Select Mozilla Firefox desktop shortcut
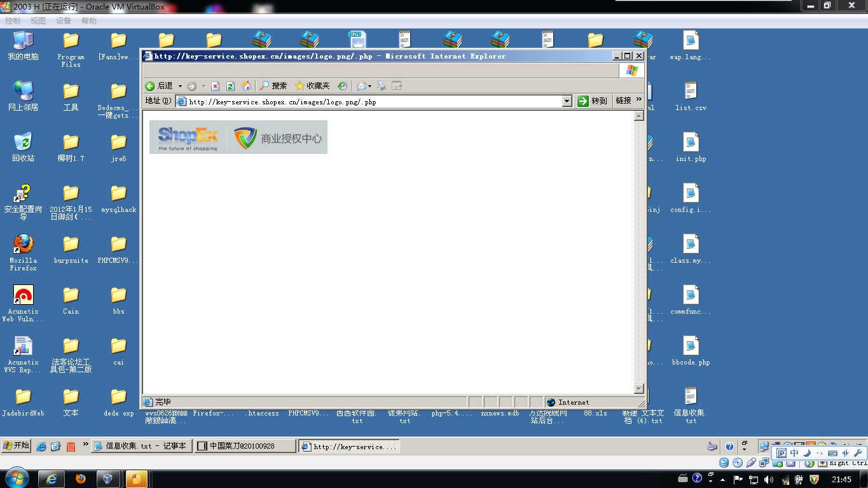 coord(24,253)
